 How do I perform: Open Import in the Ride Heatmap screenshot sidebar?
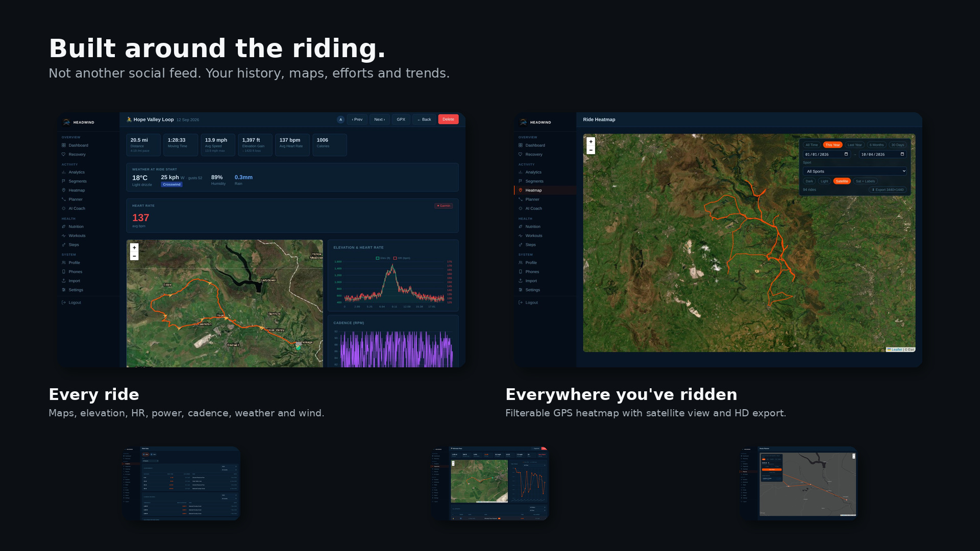(x=531, y=281)
